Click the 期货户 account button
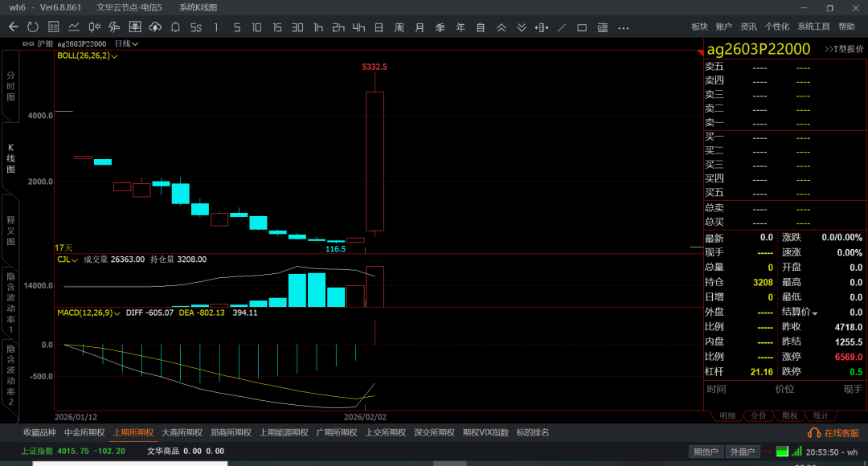868x466 pixels. (706, 452)
